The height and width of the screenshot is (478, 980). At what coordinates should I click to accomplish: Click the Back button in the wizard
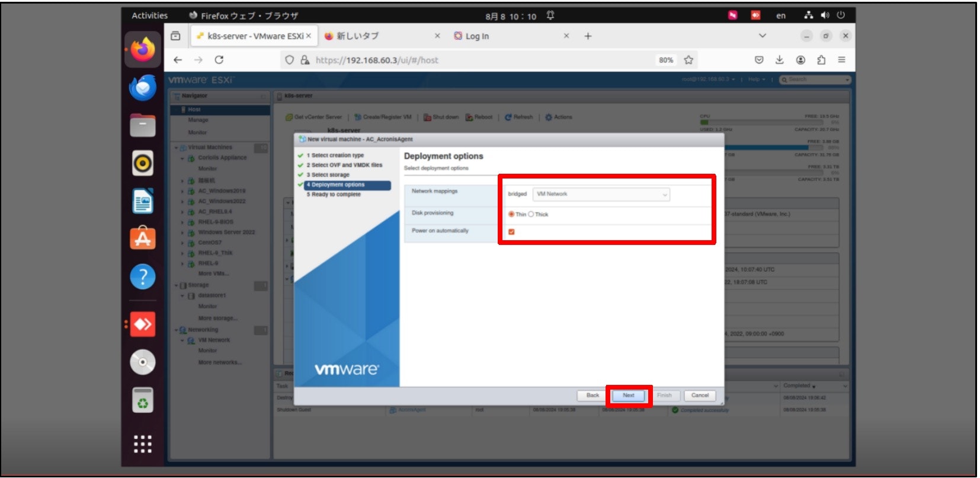pyautogui.click(x=593, y=396)
